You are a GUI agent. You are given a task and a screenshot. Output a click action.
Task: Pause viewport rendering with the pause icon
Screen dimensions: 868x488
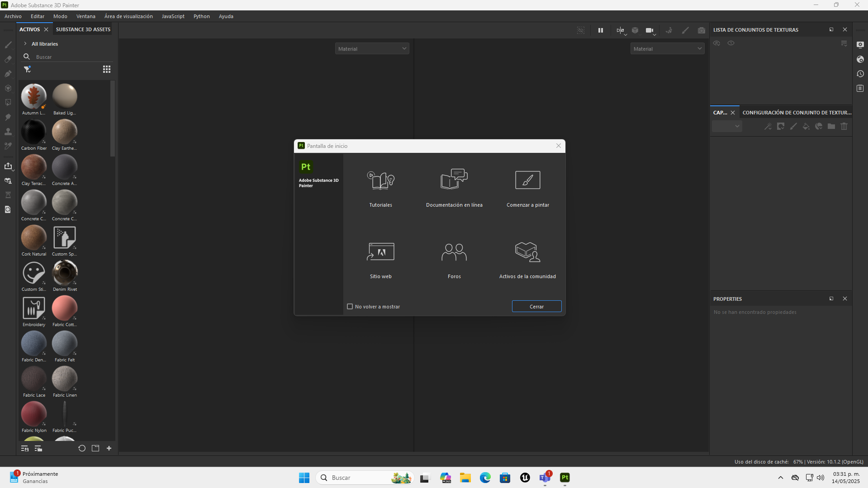601,30
